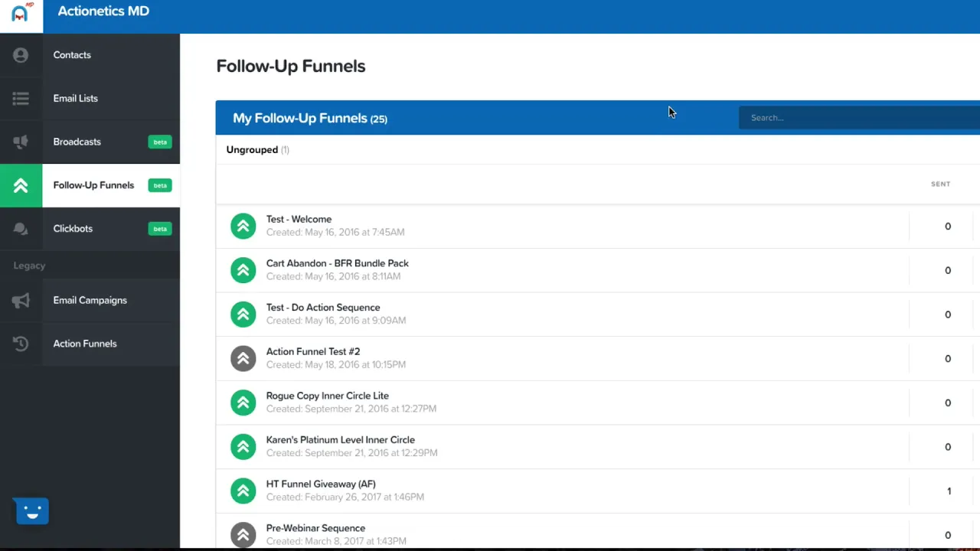Screen dimensions: 980x551
Task: Click the Email Campaigns bullhorn icon
Action: point(21,300)
